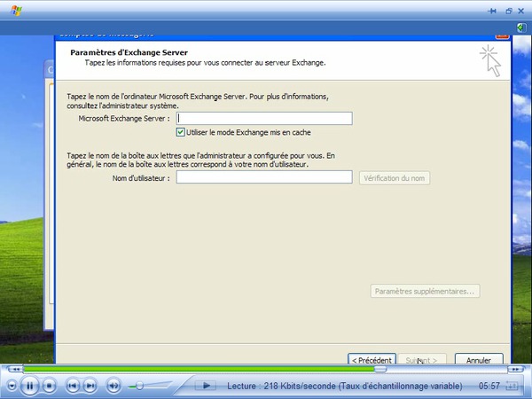Click the 'Paramètres d'Exchange Server' heading
The height and width of the screenshot is (399, 532).
pos(129,52)
